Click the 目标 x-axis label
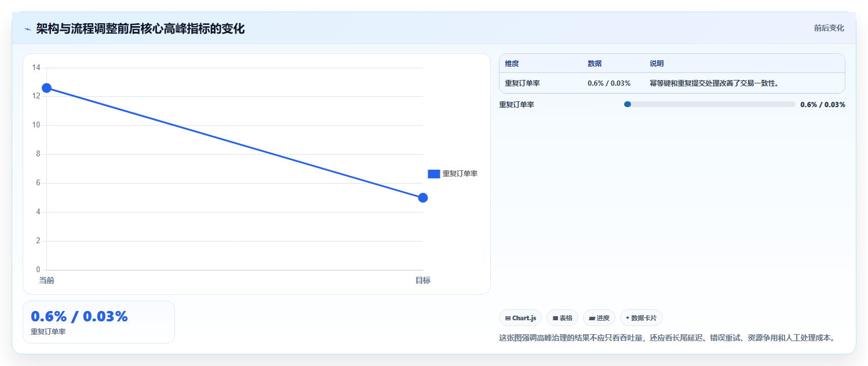 (x=423, y=281)
